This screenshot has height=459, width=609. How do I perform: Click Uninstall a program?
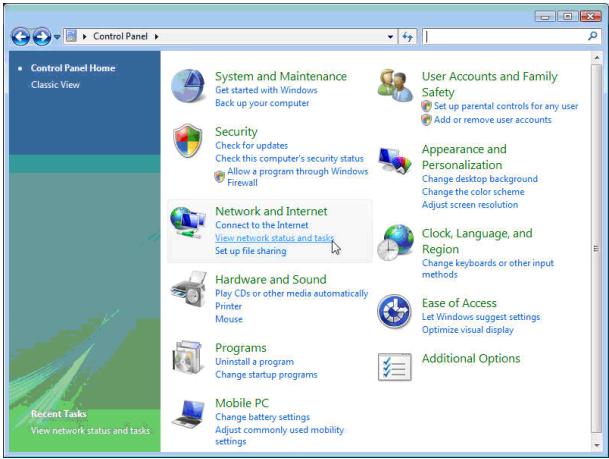coord(254,362)
